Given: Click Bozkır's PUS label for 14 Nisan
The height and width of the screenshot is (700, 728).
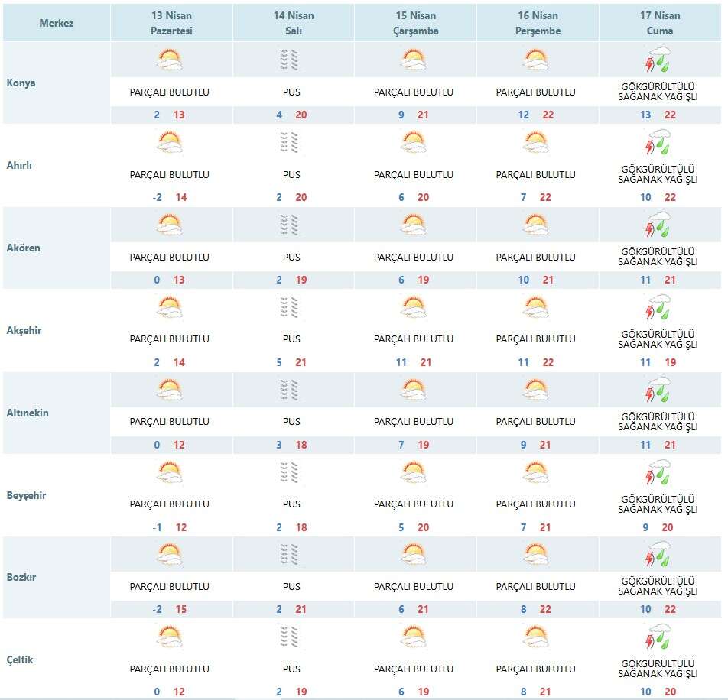Looking at the screenshot, I should click(x=291, y=586).
